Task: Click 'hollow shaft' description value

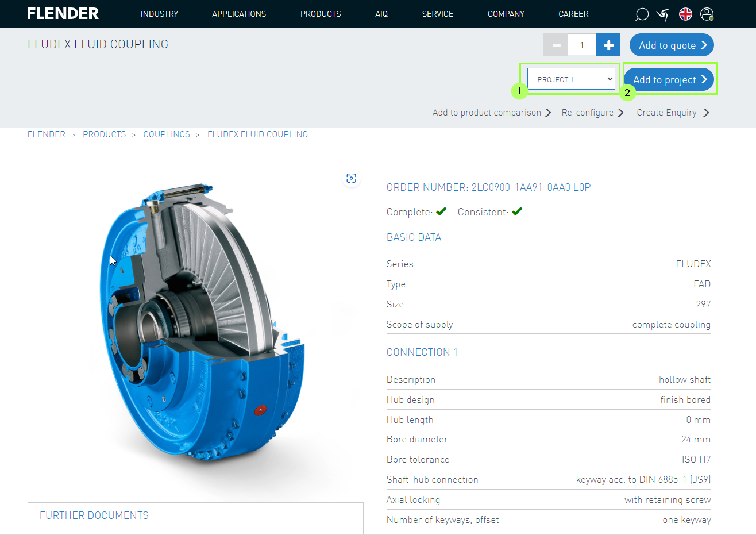Action: coord(685,380)
